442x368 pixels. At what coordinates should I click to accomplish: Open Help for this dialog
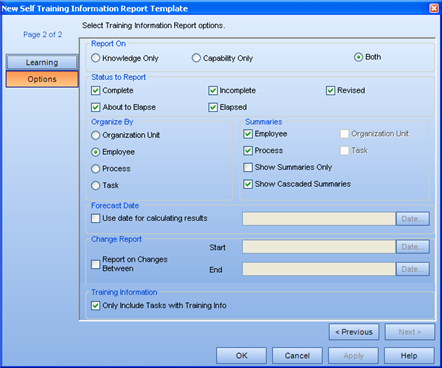tap(409, 356)
